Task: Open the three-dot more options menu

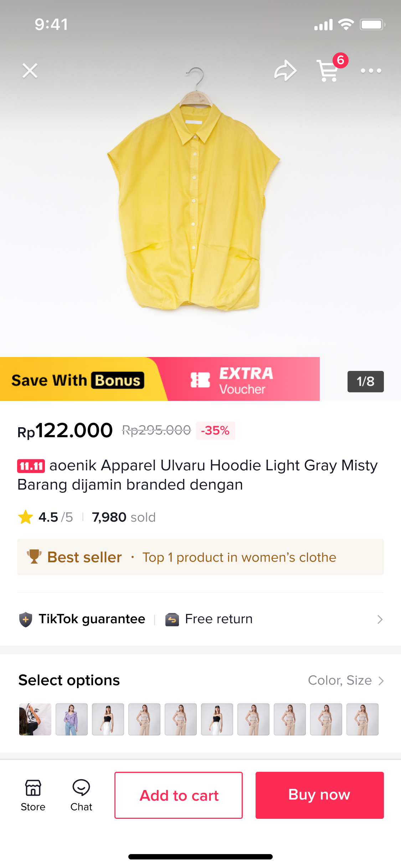Action: point(371,71)
